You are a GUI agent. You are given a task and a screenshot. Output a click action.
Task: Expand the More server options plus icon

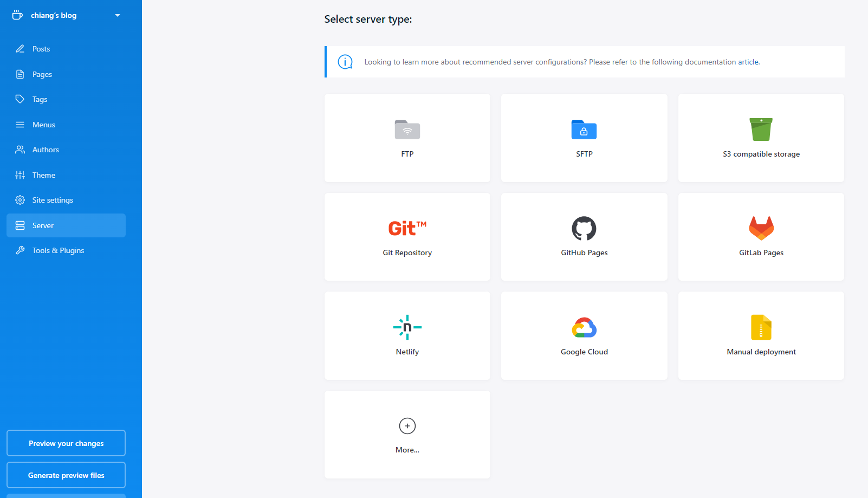407,426
